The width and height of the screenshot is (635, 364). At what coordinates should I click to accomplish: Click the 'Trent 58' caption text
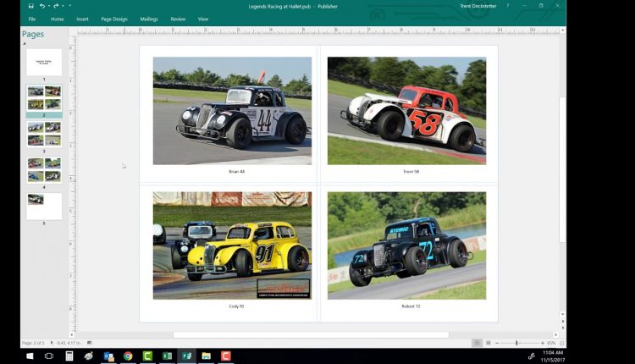pos(411,172)
